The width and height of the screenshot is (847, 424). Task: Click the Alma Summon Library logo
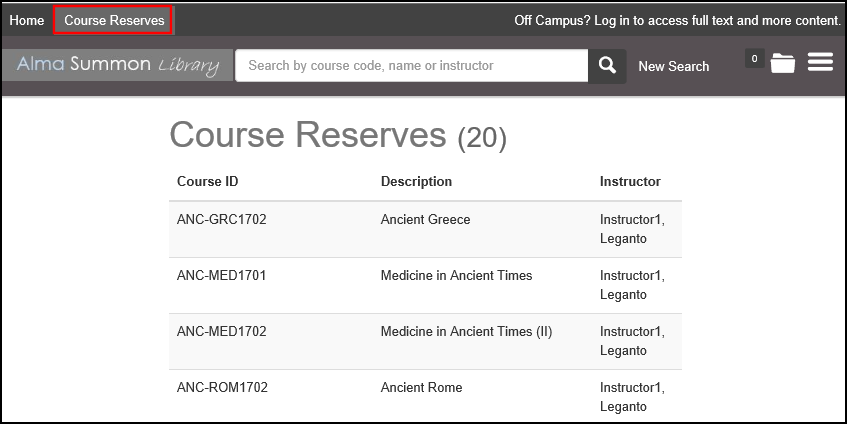pos(118,65)
